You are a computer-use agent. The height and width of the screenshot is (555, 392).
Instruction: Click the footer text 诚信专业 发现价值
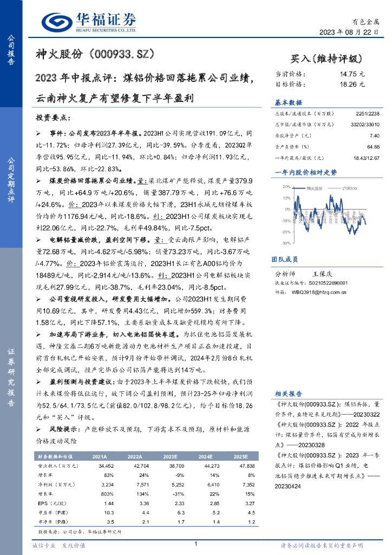click(58, 545)
